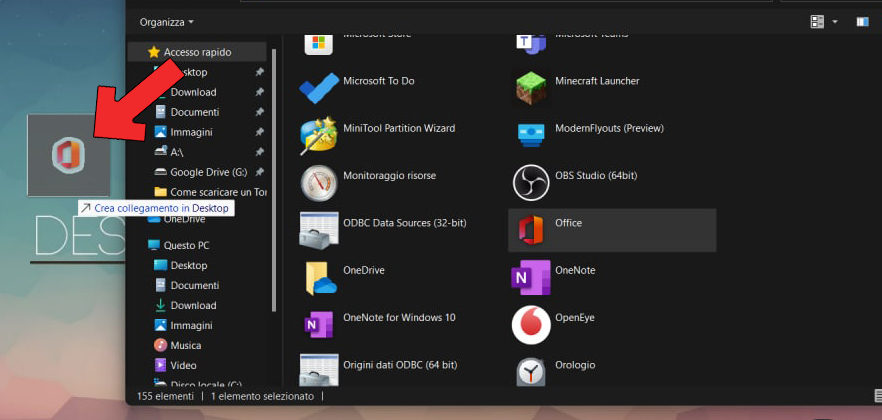Click the Orologio clock app icon

(x=531, y=371)
